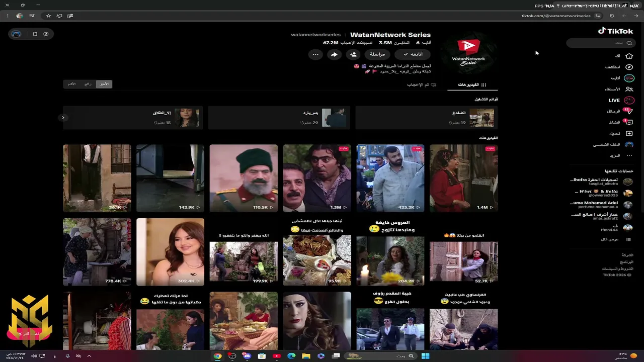Play the video with 199.9K views
Image resolution: width=644 pixels, height=362 pixels.
pyautogui.click(x=244, y=252)
